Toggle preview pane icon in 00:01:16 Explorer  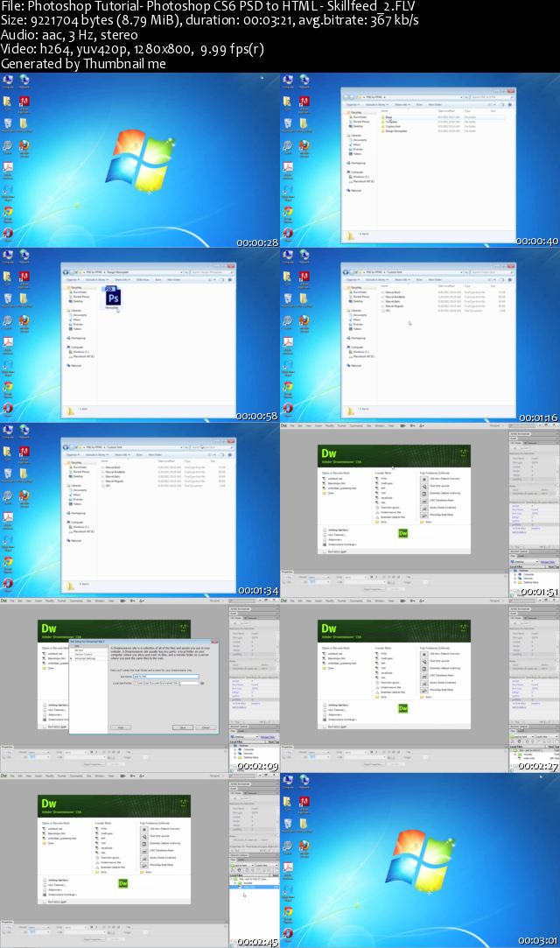point(502,279)
